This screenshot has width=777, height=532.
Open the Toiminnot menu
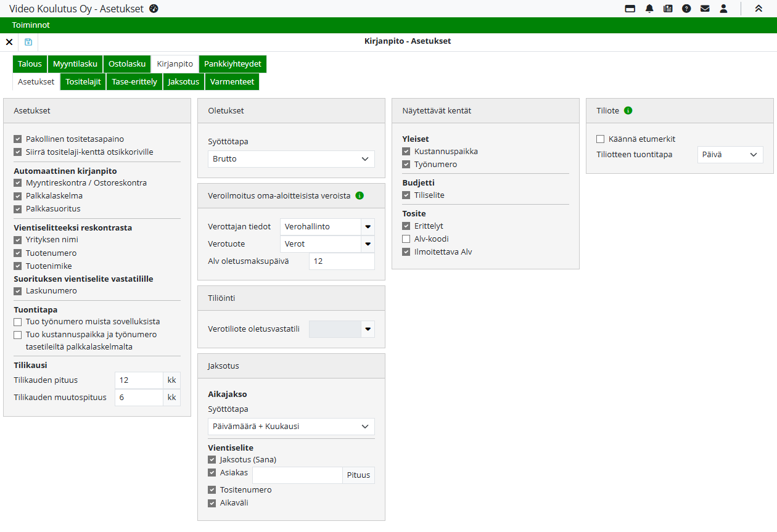coord(31,25)
